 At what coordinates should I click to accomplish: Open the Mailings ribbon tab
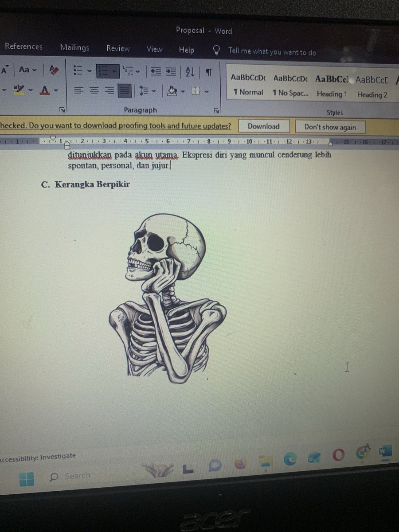click(74, 47)
